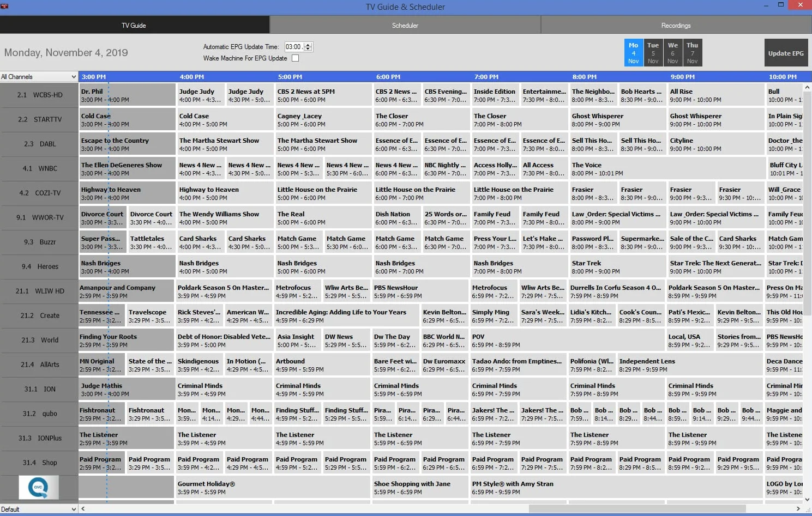The height and width of the screenshot is (516, 812).
Task: Select the We 6 Nov day button
Action: tap(673, 53)
